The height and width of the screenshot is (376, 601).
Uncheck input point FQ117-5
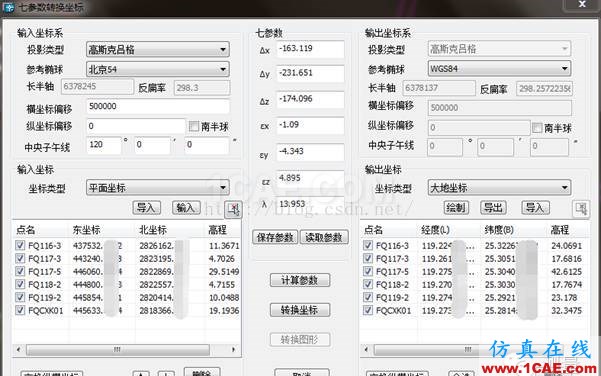[20, 271]
